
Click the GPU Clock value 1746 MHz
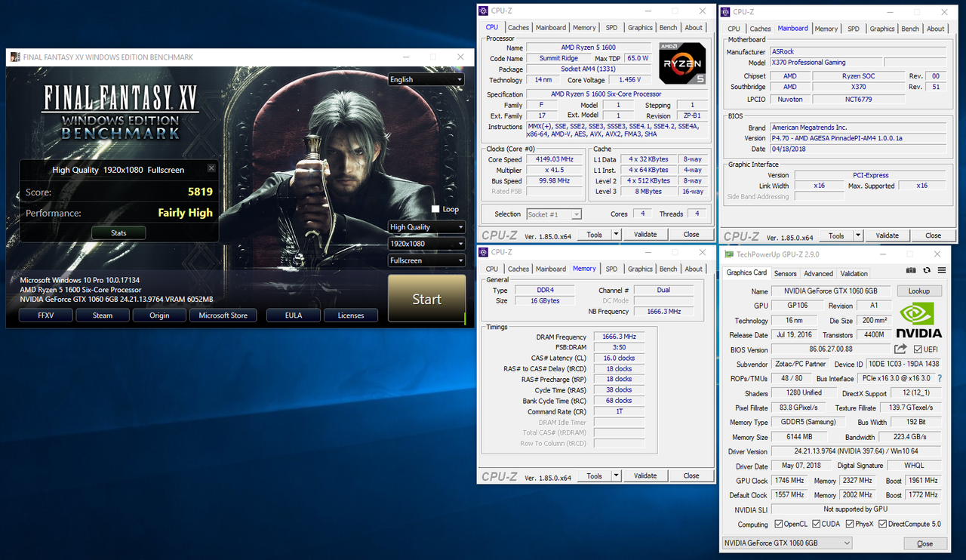(x=789, y=481)
